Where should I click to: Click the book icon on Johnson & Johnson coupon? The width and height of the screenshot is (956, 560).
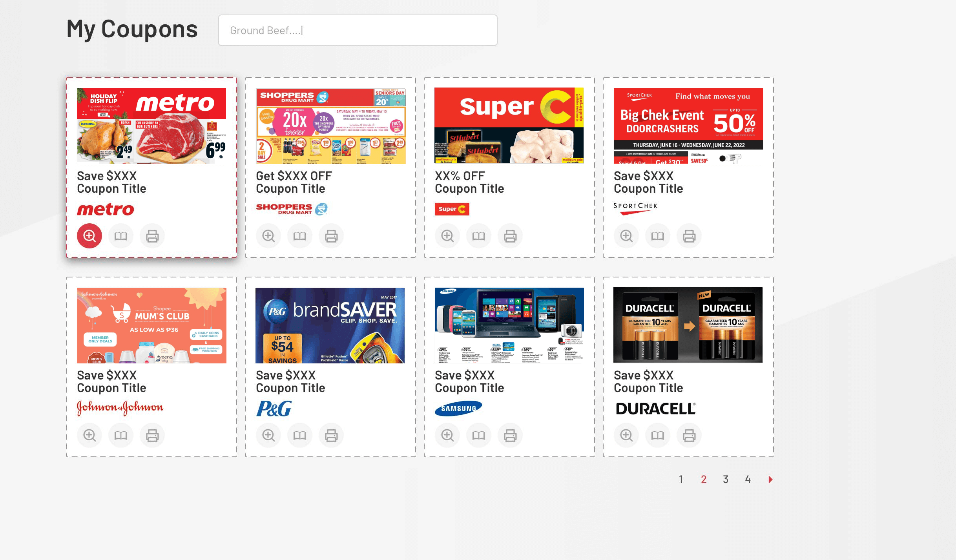pos(121,435)
